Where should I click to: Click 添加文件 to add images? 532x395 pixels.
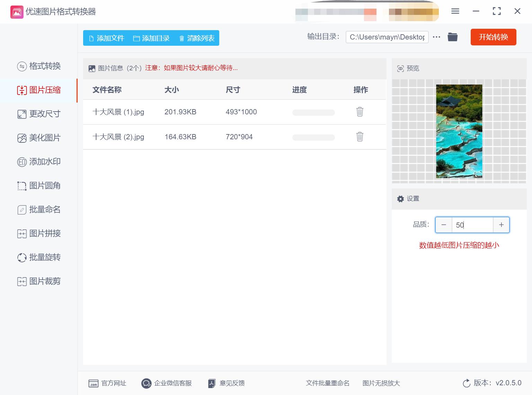coord(106,38)
